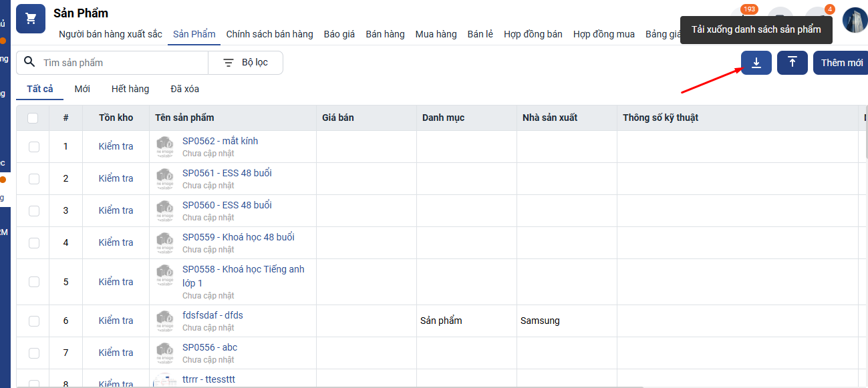Select the row 6 checkbox
Image resolution: width=868 pixels, height=388 pixels.
click(34, 321)
